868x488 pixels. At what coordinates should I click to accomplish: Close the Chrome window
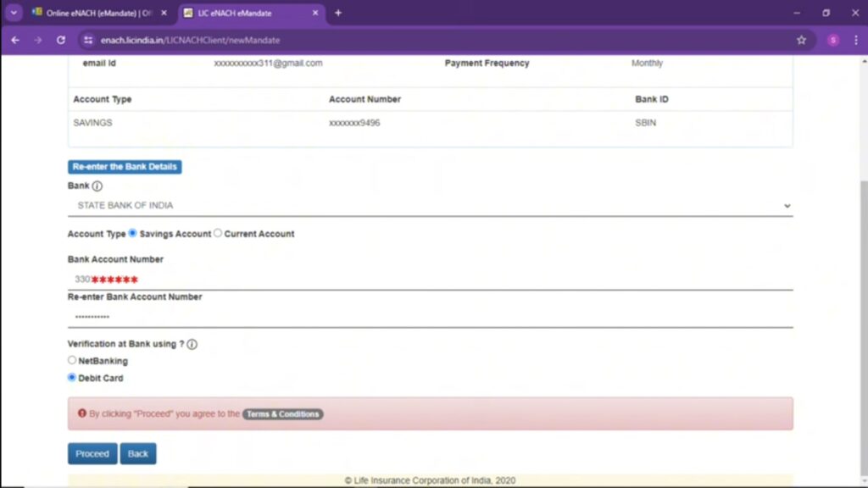854,13
